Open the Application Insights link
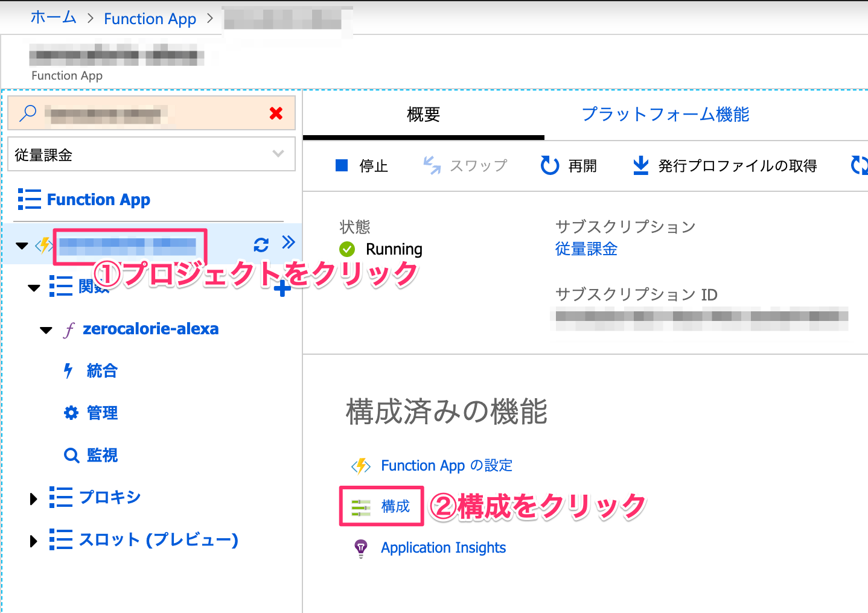 [444, 548]
